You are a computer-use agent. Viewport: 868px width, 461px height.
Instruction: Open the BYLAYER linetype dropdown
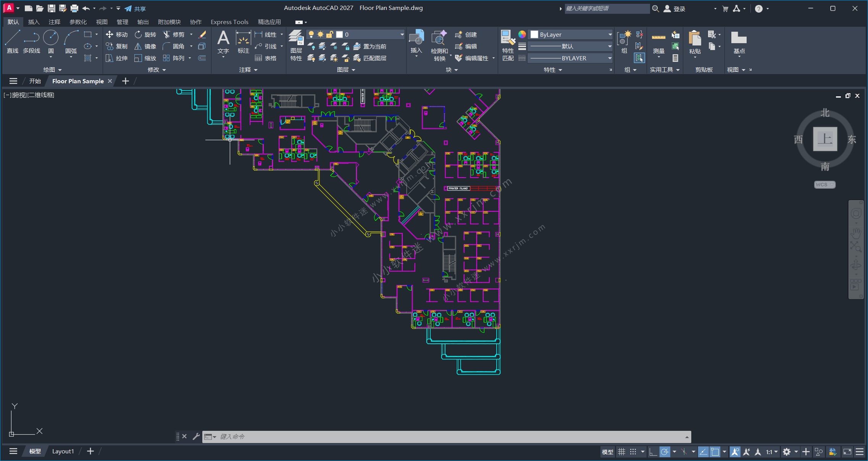pyautogui.click(x=610, y=58)
